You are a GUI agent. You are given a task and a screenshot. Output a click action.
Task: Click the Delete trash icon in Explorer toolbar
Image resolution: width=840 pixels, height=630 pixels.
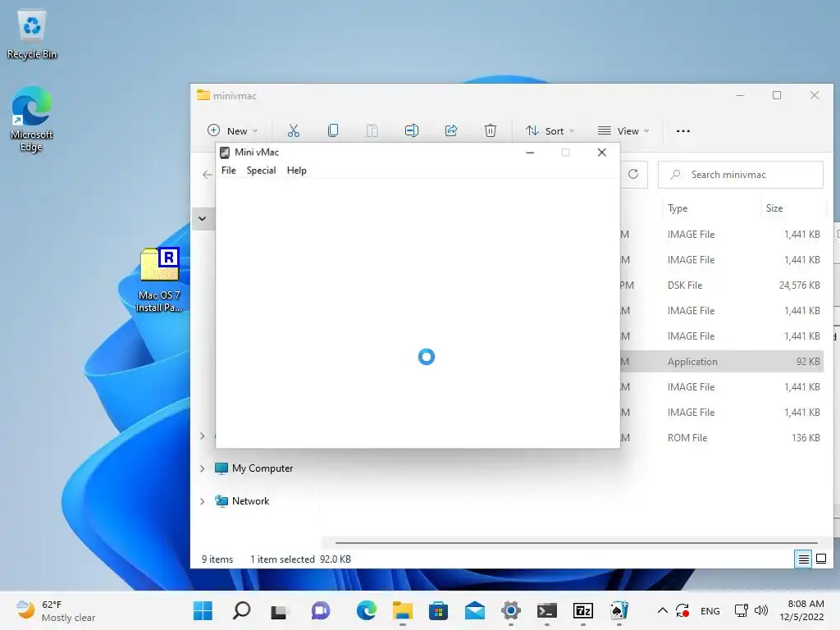[491, 130]
